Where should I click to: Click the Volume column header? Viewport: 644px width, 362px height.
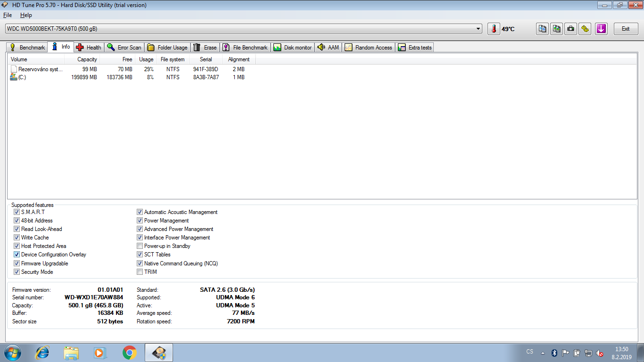point(36,59)
